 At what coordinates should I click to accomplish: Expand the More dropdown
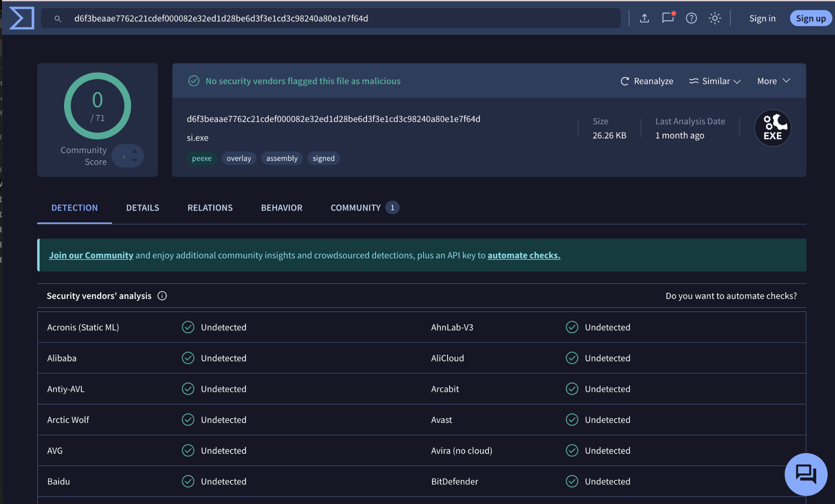[774, 81]
